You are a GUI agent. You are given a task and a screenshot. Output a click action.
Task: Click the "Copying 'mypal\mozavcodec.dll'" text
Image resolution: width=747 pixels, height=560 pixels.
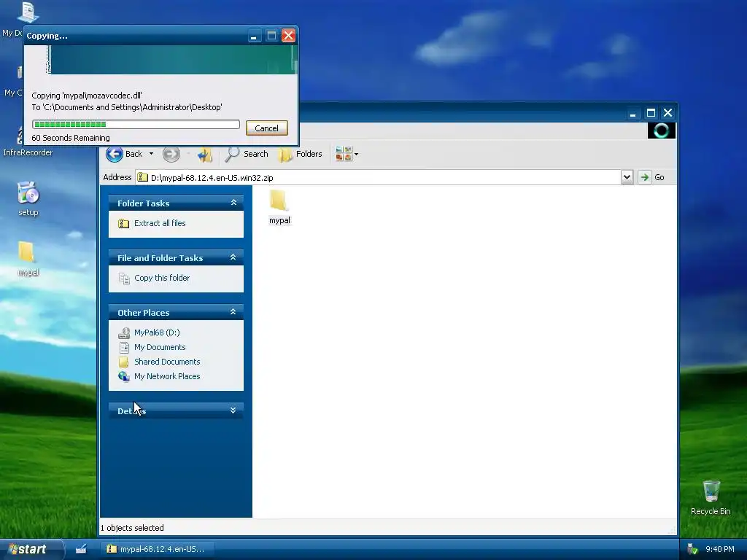point(87,96)
